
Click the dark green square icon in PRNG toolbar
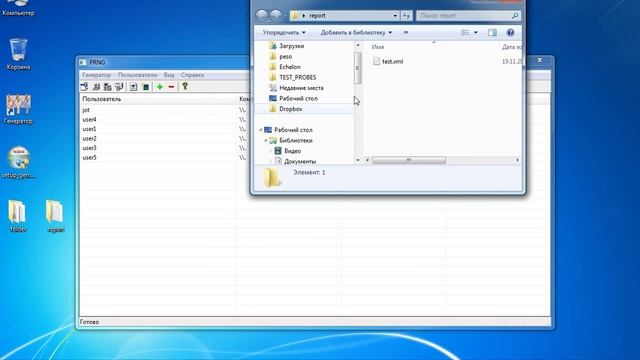click(146, 87)
